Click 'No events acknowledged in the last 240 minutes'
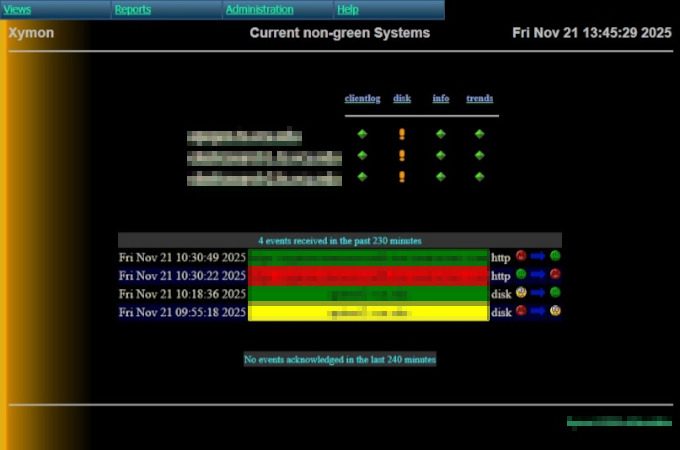680x450 pixels. (x=340, y=359)
